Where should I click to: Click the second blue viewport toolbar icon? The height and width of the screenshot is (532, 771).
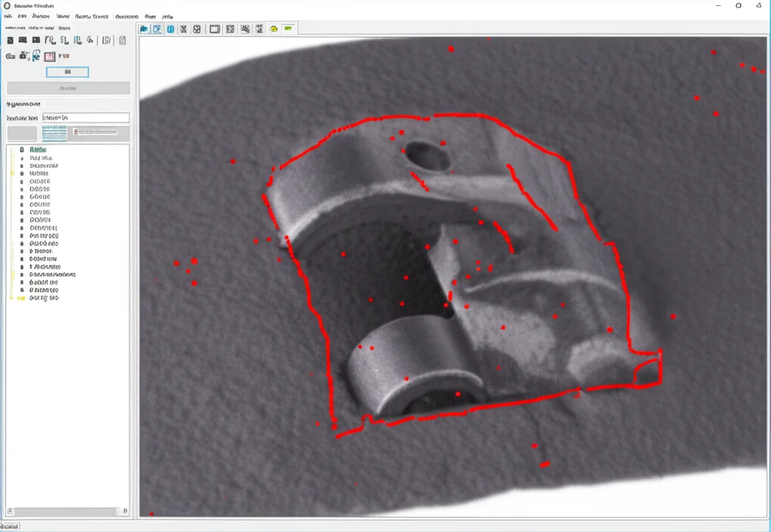(157, 29)
